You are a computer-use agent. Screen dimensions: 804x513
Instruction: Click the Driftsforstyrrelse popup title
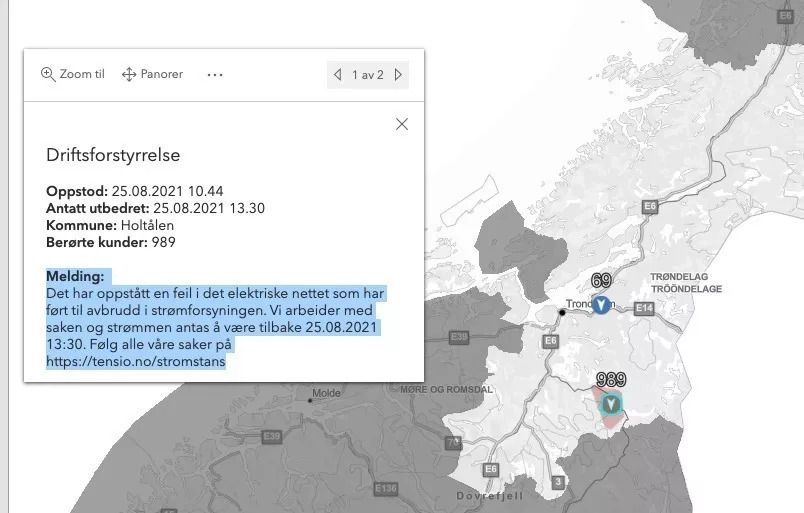[113, 155]
